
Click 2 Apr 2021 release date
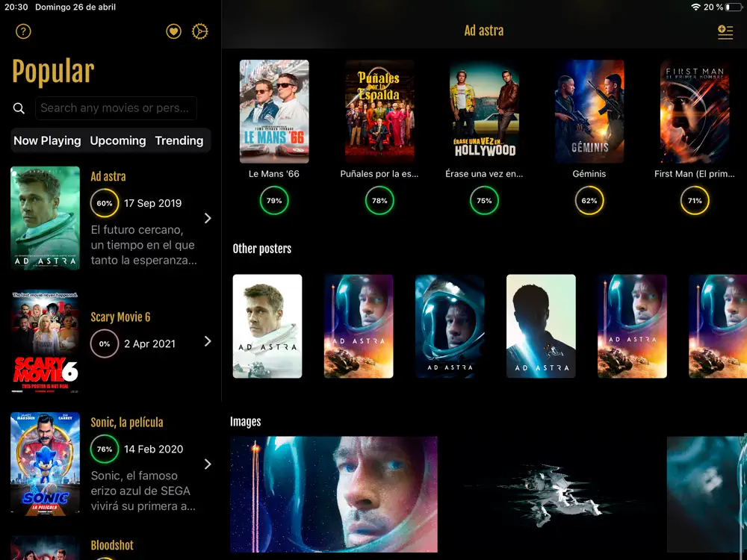[x=149, y=343]
